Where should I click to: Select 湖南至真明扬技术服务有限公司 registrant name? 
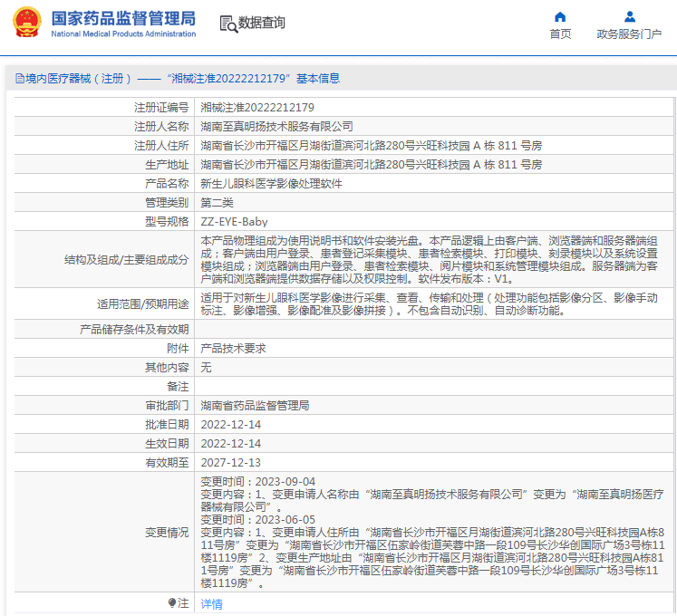(x=276, y=127)
